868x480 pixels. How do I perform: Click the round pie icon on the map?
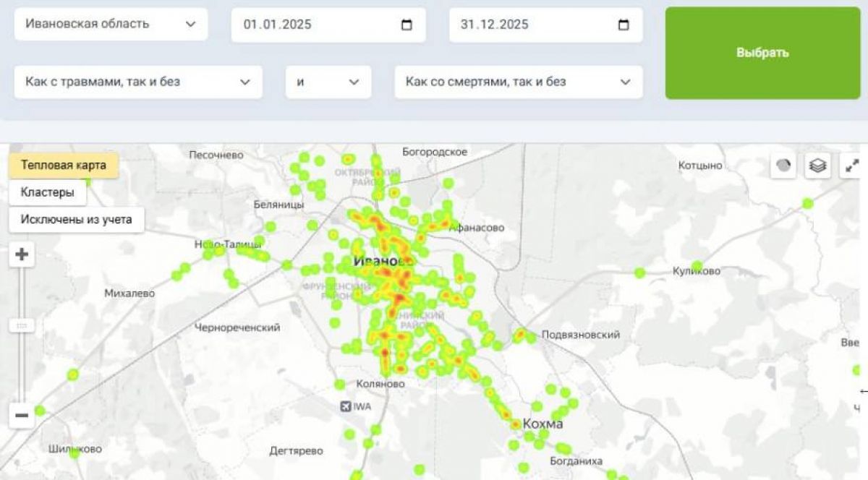pyautogui.click(x=783, y=166)
